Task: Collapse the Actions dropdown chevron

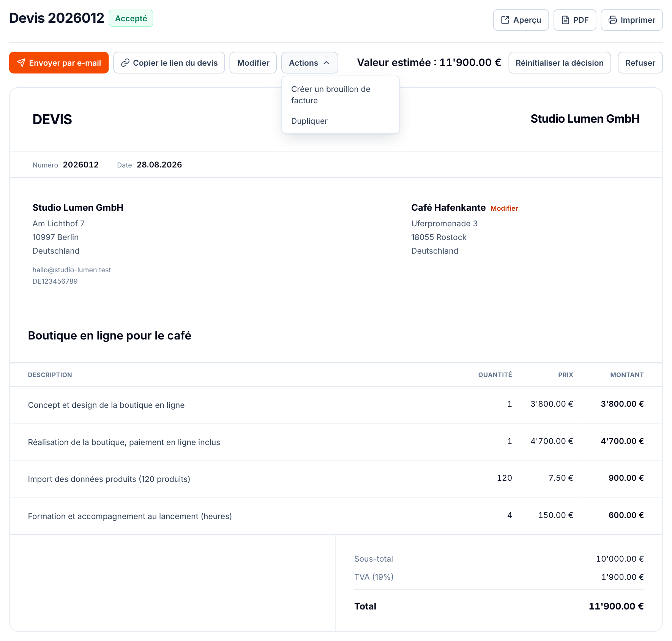Action: pos(326,63)
